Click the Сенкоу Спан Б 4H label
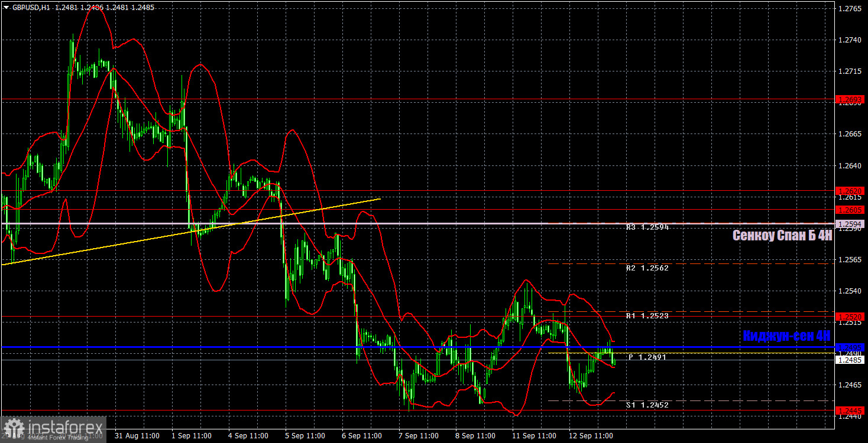Viewport: 868px width, 443px height. (x=782, y=236)
